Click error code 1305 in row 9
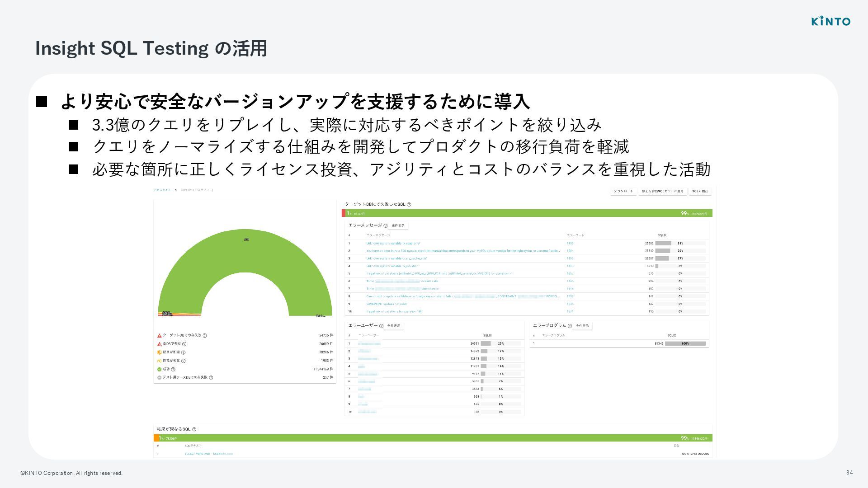 tap(570, 304)
